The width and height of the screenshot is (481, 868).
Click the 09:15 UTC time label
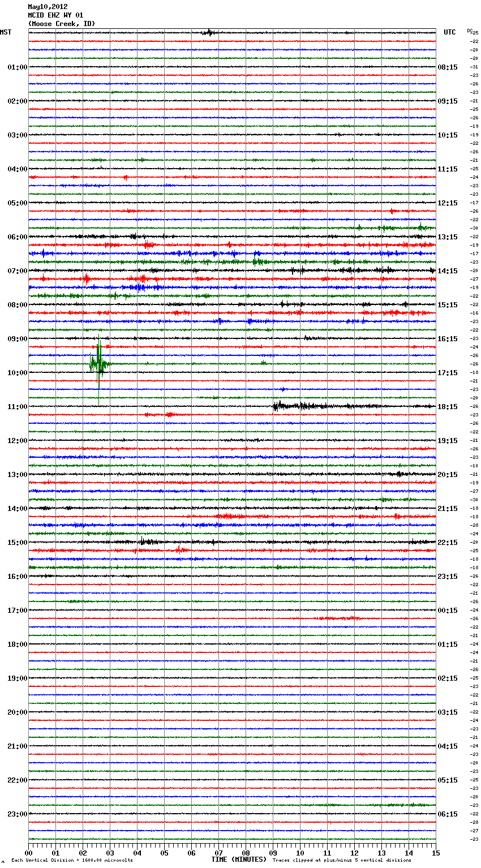point(448,101)
